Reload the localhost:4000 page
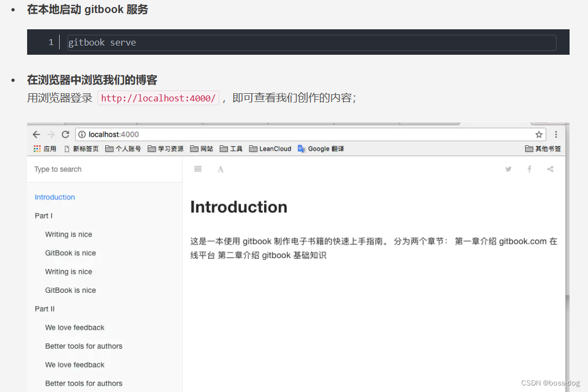This screenshot has height=392, width=588. click(x=66, y=134)
